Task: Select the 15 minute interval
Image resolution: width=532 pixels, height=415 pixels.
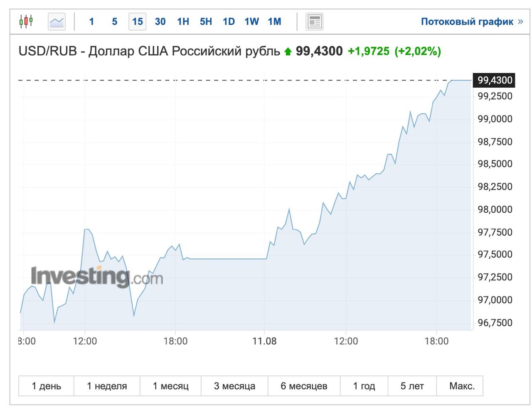Action: [138, 22]
